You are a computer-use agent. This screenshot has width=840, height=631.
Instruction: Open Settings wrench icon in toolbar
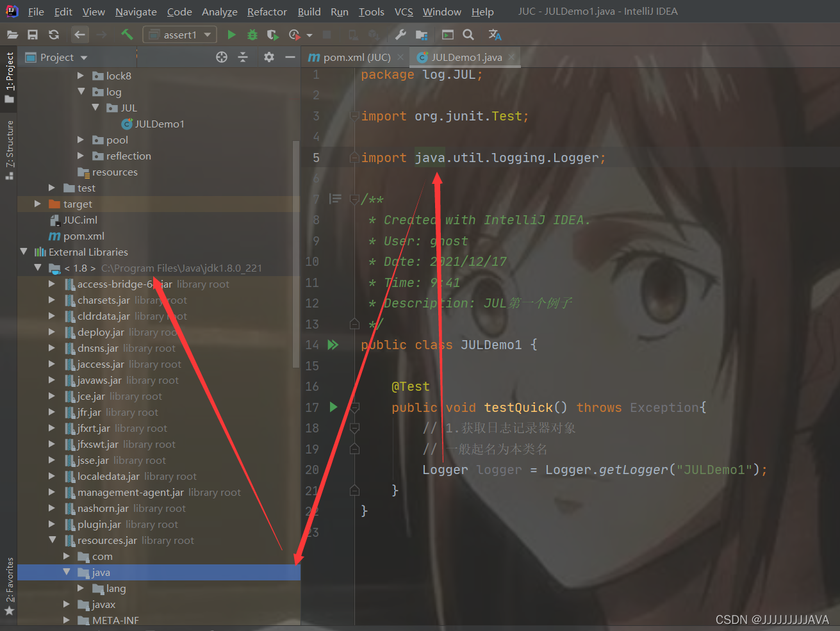(400, 35)
